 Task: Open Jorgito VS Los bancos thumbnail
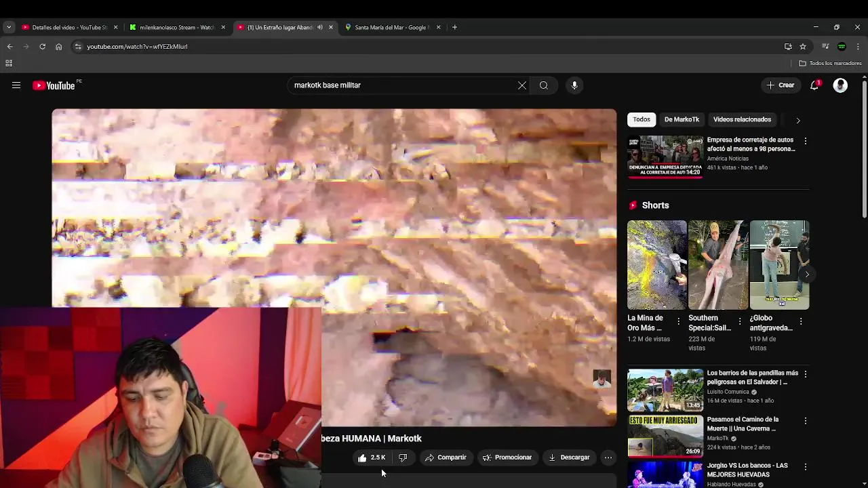tap(665, 474)
